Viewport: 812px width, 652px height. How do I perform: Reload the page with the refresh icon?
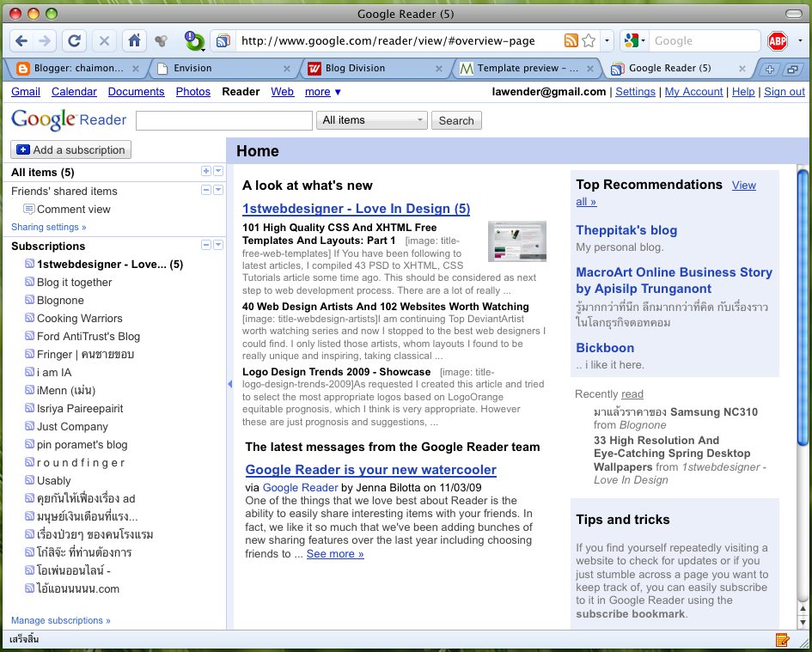tap(74, 40)
